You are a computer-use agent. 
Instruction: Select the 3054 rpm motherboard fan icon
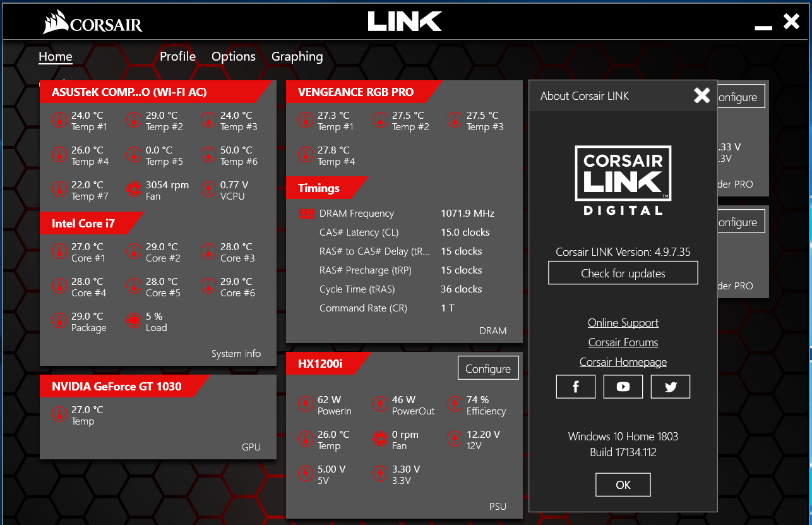(x=134, y=189)
